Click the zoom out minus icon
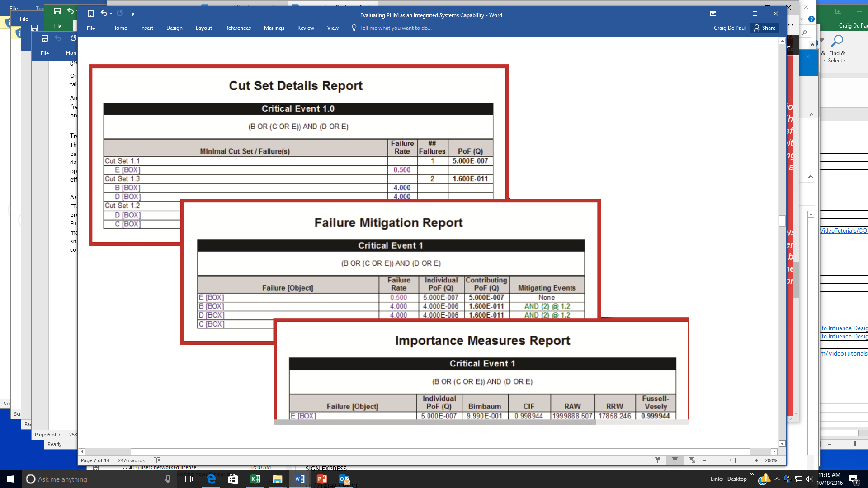The height and width of the screenshot is (488, 868). [704, 460]
